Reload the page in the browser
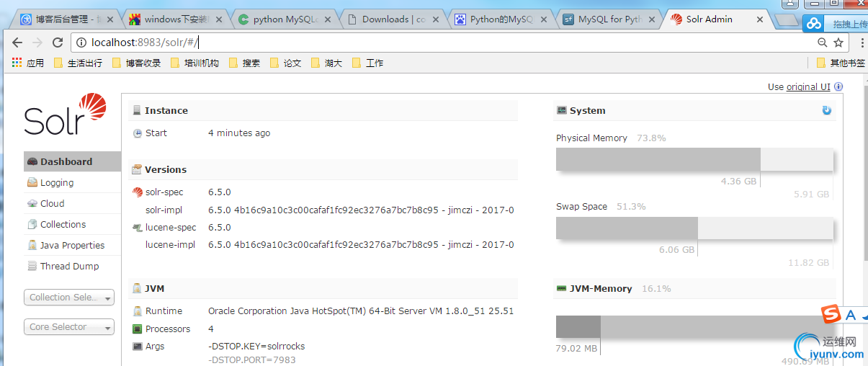868x366 pixels. pyautogui.click(x=58, y=43)
